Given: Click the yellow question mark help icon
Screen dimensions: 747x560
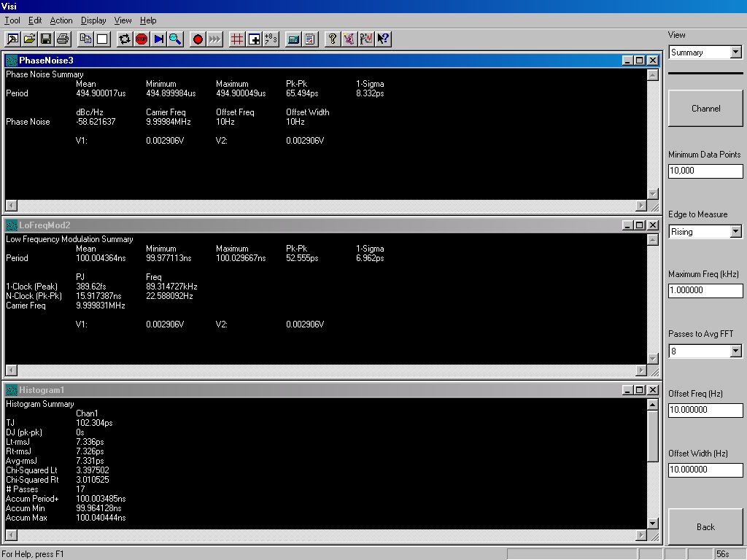Looking at the screenshot, I should pos(333,39).
